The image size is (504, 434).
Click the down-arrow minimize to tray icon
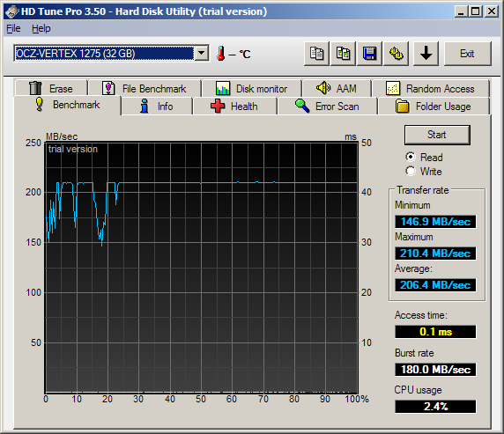click(426, 54)
